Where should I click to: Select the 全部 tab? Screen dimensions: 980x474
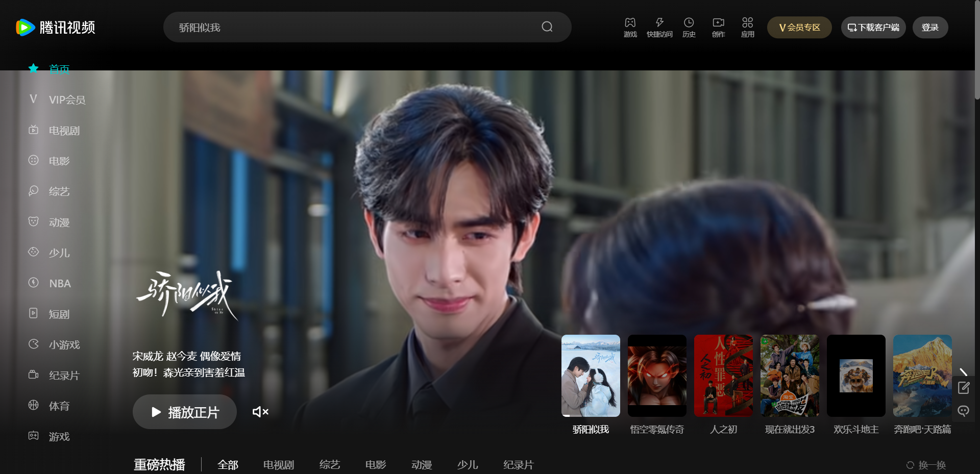228,465
